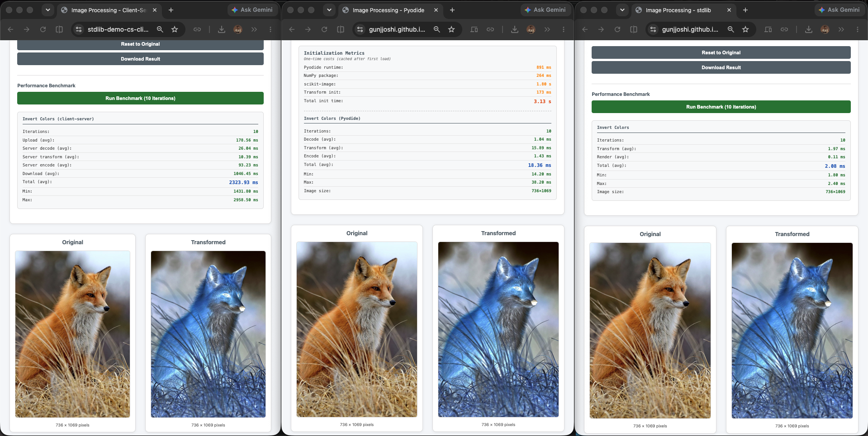
Task: Open Chrome three-dot menu in Client-Server window
Action: (270, 29)
